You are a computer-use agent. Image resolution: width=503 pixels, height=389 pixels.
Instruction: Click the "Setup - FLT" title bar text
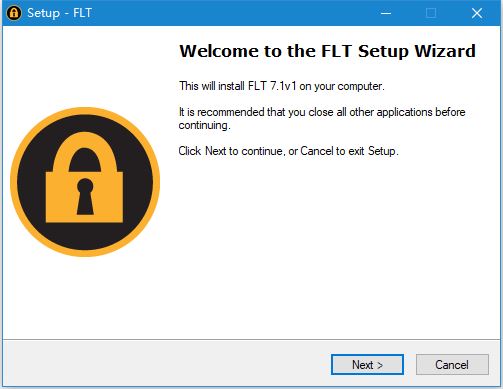click(59, 13)
